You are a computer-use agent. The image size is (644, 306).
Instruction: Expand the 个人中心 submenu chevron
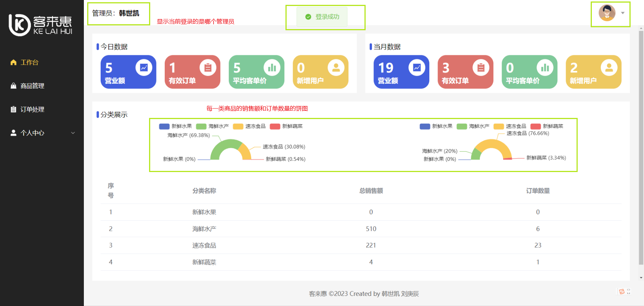pyautogui.click(x=73, y=133)
